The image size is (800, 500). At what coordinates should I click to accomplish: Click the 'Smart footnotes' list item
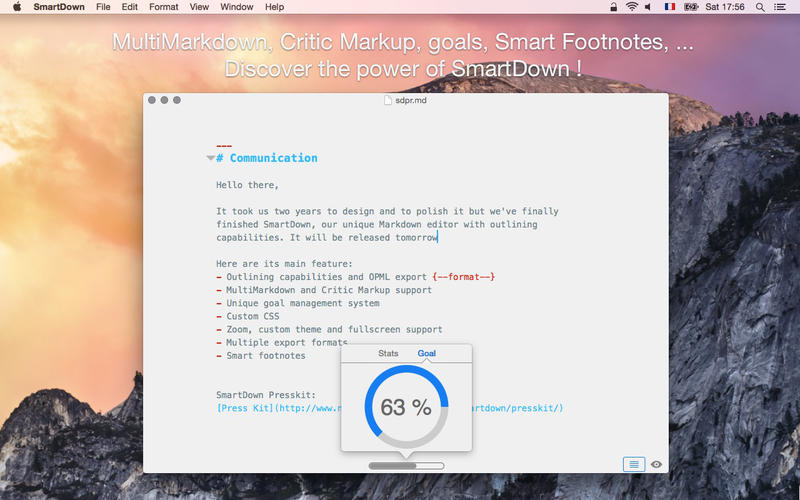266,356
